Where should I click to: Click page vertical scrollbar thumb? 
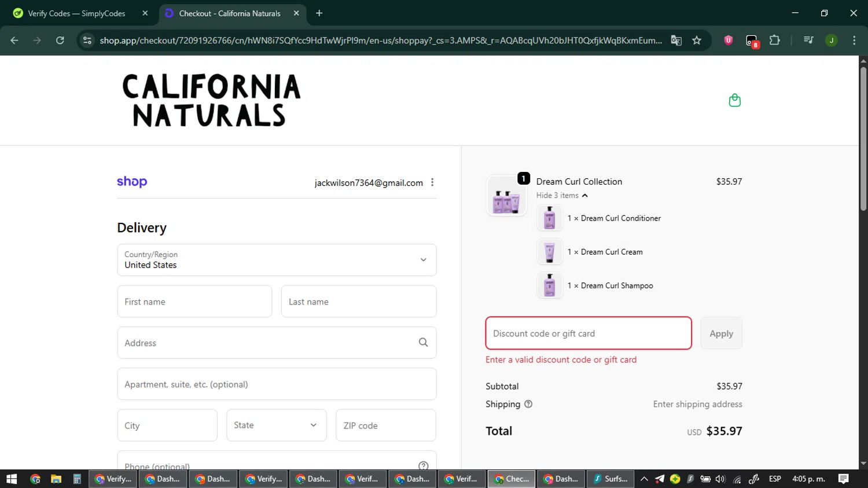point(863,138)
